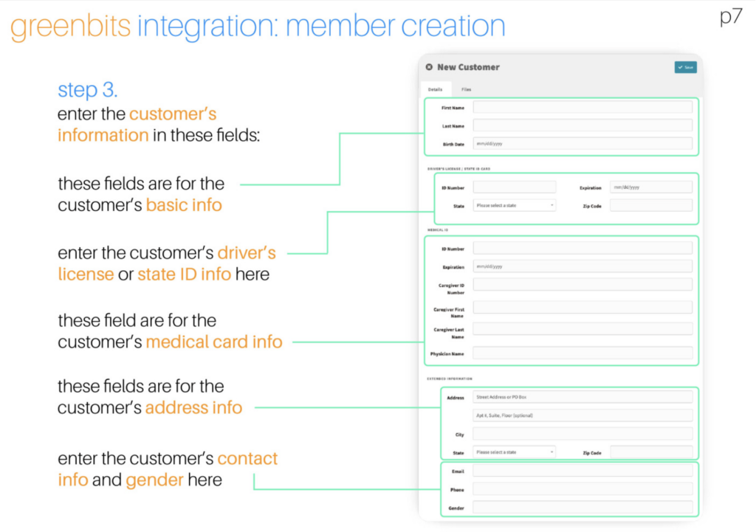Switch to the Files tab
756x532 pixels.
coord(466,89)
